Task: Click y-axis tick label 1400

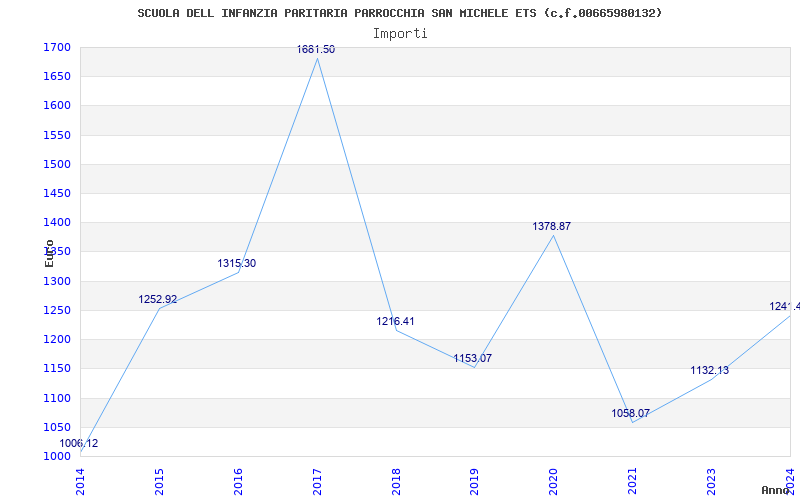Action: (57, 223)
